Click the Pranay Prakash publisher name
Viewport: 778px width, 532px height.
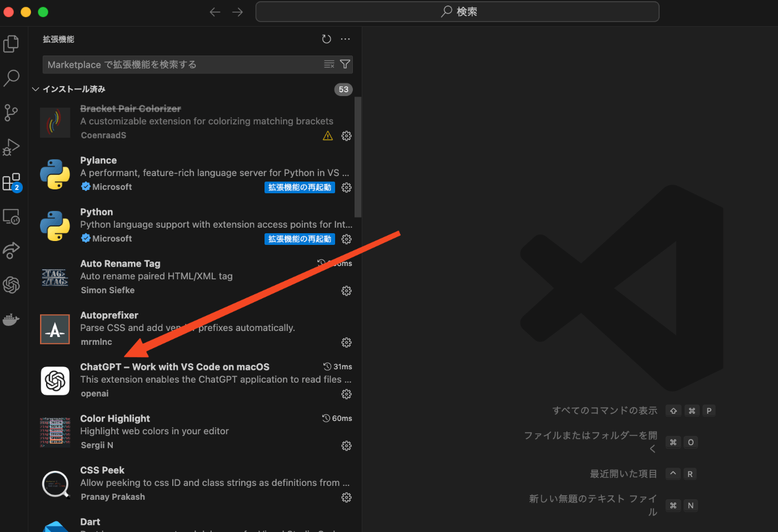[x=113, y=497]
